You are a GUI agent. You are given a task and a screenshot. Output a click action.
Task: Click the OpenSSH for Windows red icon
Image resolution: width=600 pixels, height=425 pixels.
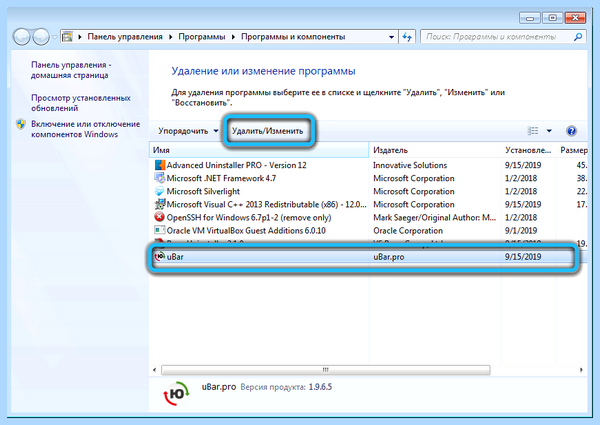pyautogui.click(x=160, y=217)
